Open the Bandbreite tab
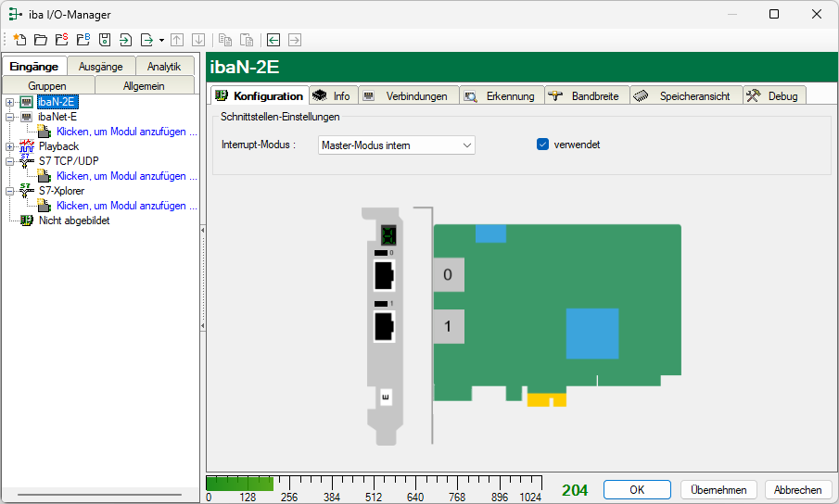839x504 pixels. click(587, 95)
